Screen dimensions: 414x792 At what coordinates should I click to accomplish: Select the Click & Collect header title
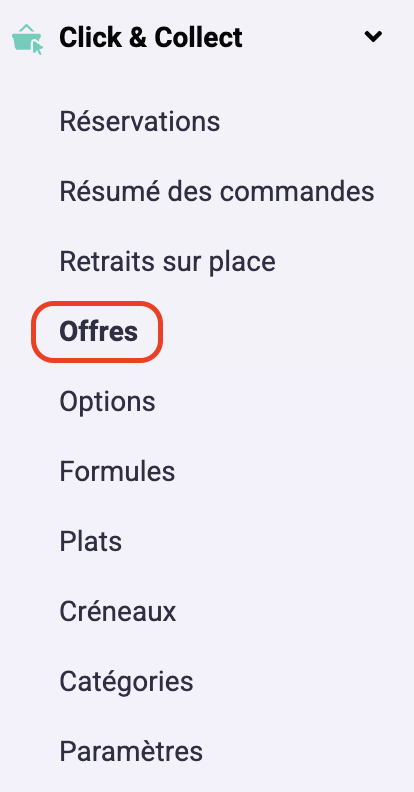pyautogui.click(x=150, y=38)
